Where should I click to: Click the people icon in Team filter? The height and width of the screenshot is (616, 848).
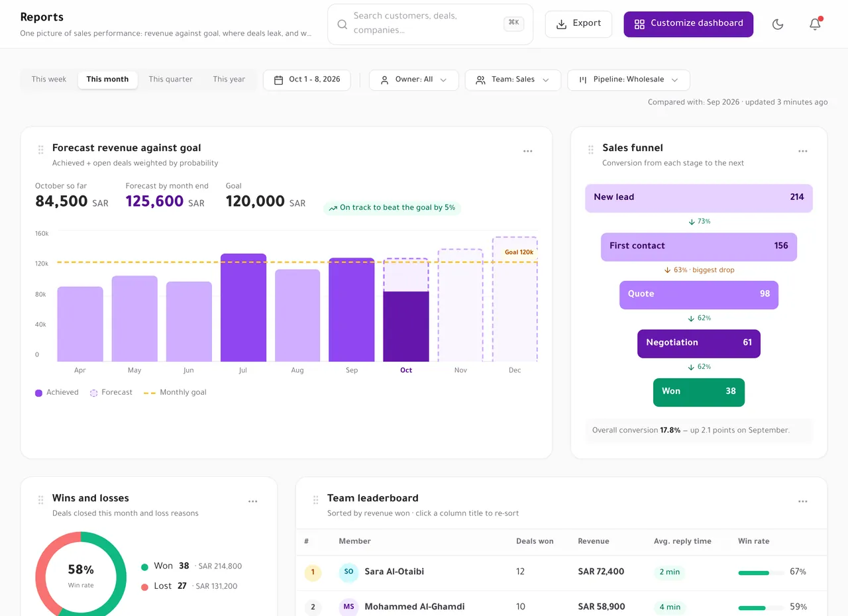[480, 79]
